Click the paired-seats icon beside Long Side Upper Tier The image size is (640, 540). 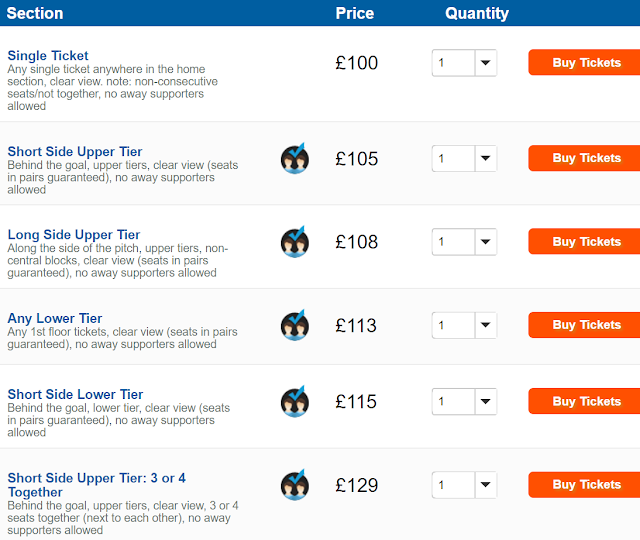click(295, 241)
